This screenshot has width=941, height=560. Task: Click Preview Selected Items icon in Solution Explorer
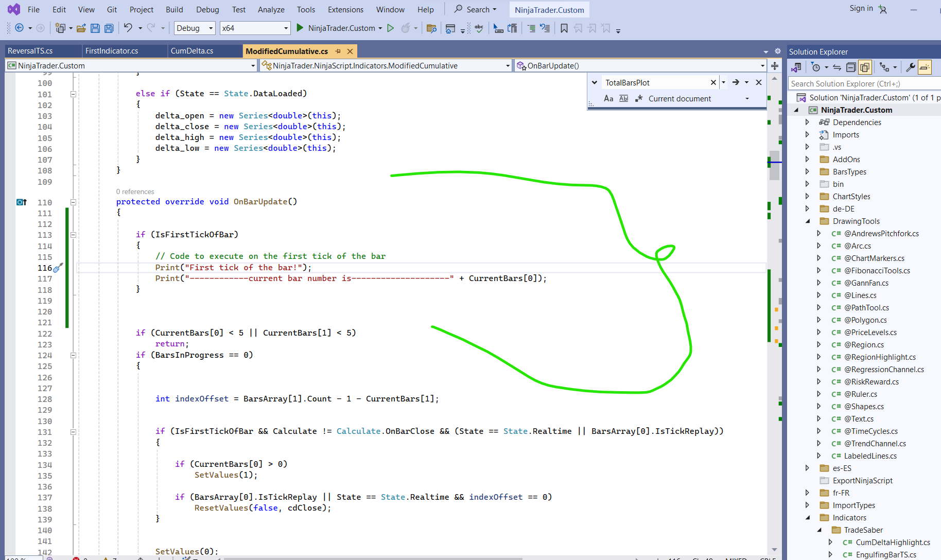925,67
